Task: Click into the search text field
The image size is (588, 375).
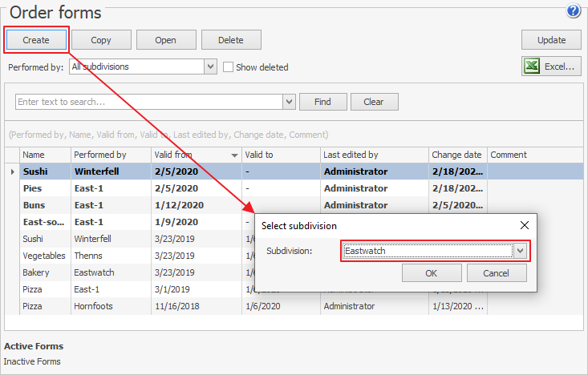Action: coord(148,102)
